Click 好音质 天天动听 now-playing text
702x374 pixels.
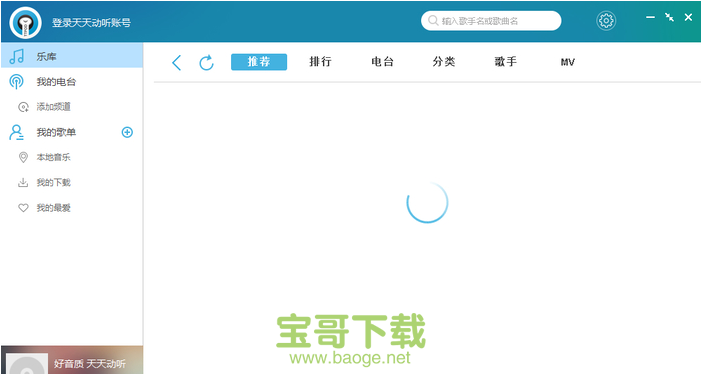90,364
